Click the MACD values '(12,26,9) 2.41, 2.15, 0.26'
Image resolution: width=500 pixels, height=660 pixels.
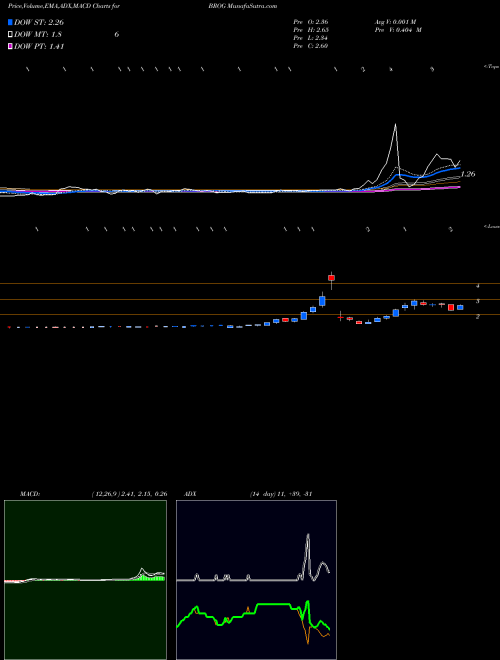point(129,494)
